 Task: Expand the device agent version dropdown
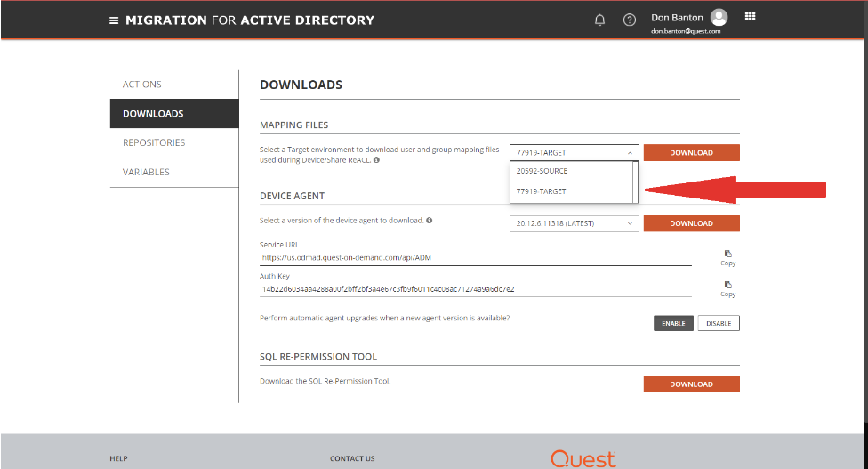575,223
